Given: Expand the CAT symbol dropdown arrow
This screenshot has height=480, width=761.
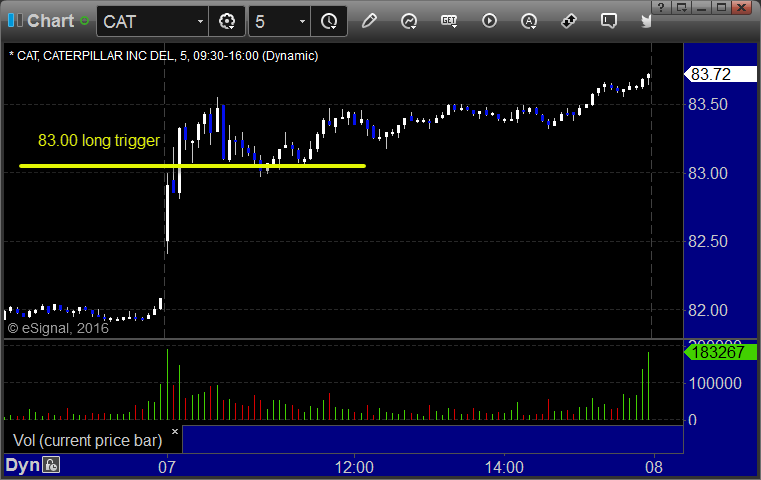Looking at the screenshot, I should click(200, 21).
